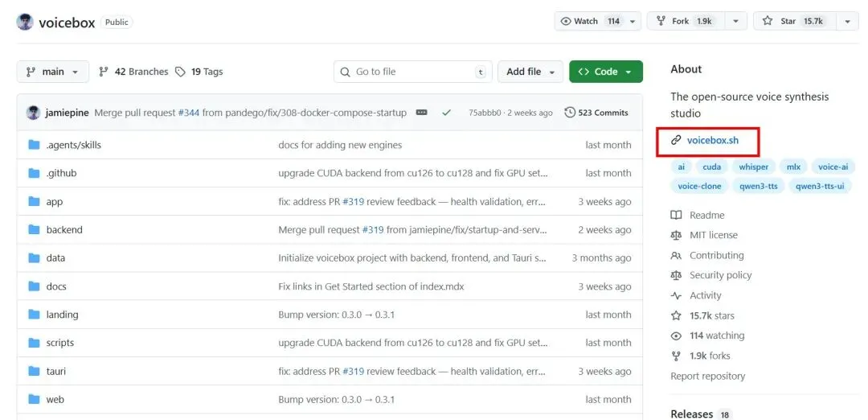
Task: Select the ai topic tag
Action: pyautogui.click(x=681, y=167)
